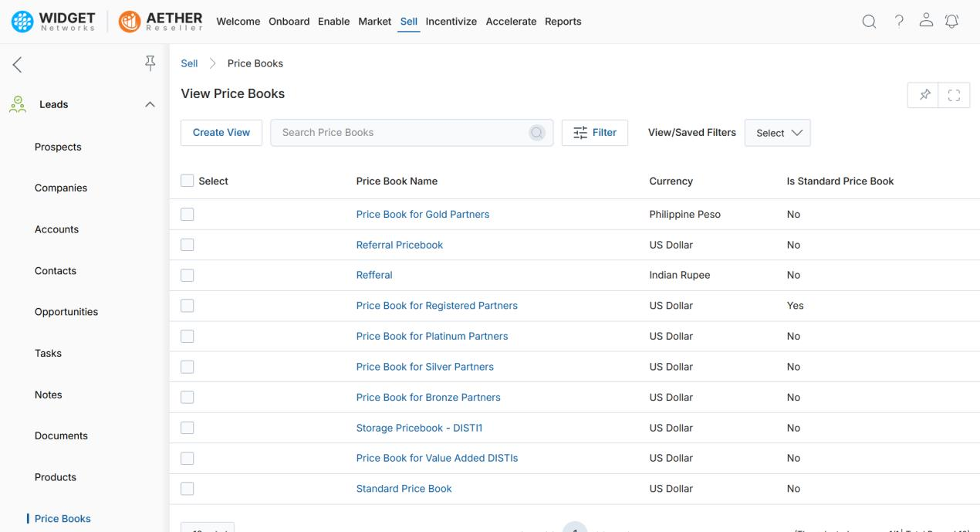This screenshot has height=532, width=980.
Task: Open the Enable menu
Action: click(x=334, y=22)
